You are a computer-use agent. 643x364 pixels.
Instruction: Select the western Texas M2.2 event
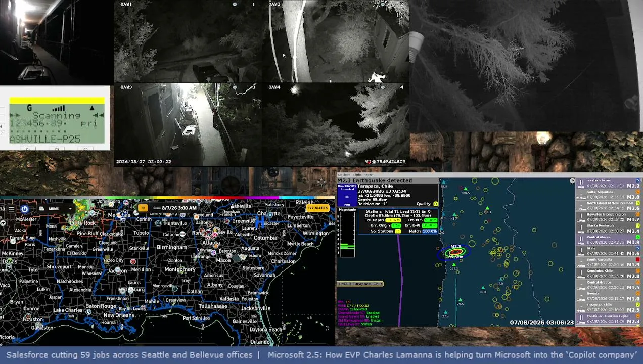pos(609,183)
